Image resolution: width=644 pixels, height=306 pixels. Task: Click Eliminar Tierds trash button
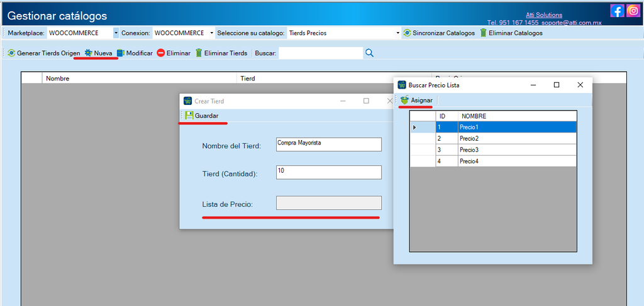(221, 53)
